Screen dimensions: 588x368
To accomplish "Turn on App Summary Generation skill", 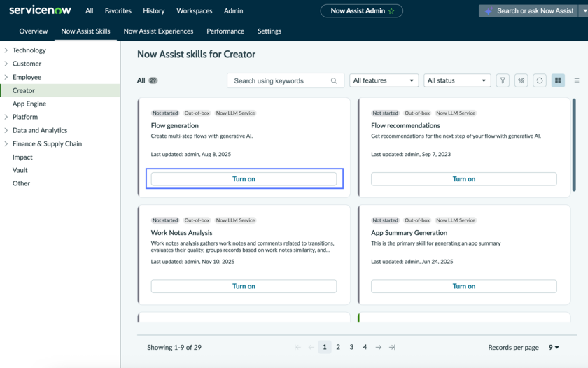I will [x=464, y=286].
